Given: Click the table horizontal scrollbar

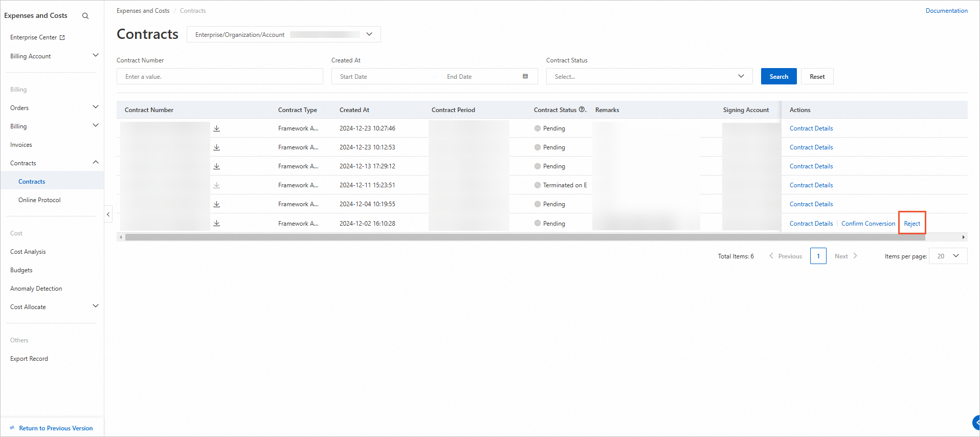Looking at the screenshot, I should (x=525, y=237).
